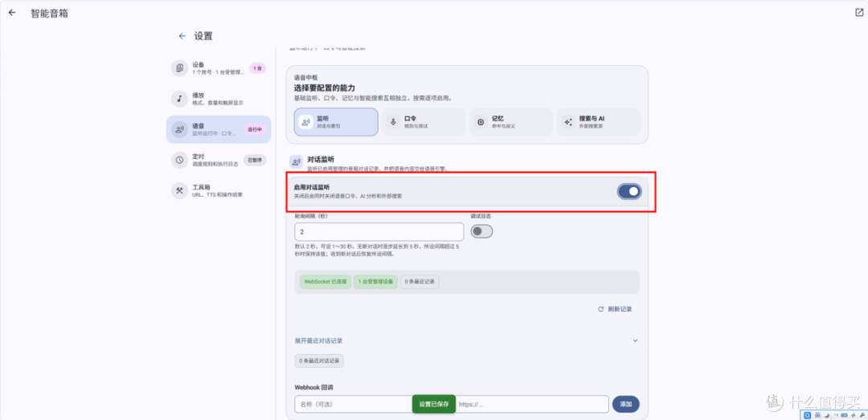Click the Webhook https:// URL field
The image size is (868, 420).
[530, 405]
